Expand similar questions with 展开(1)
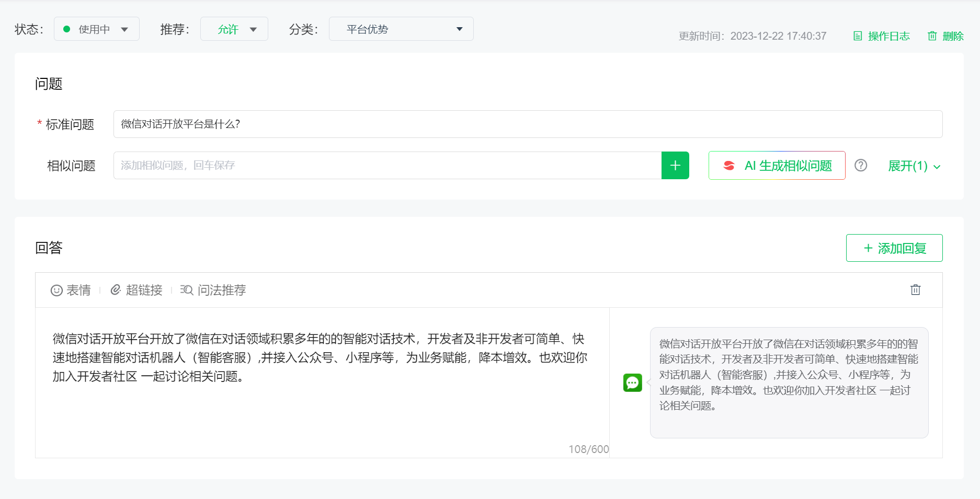 pos(914,166)
